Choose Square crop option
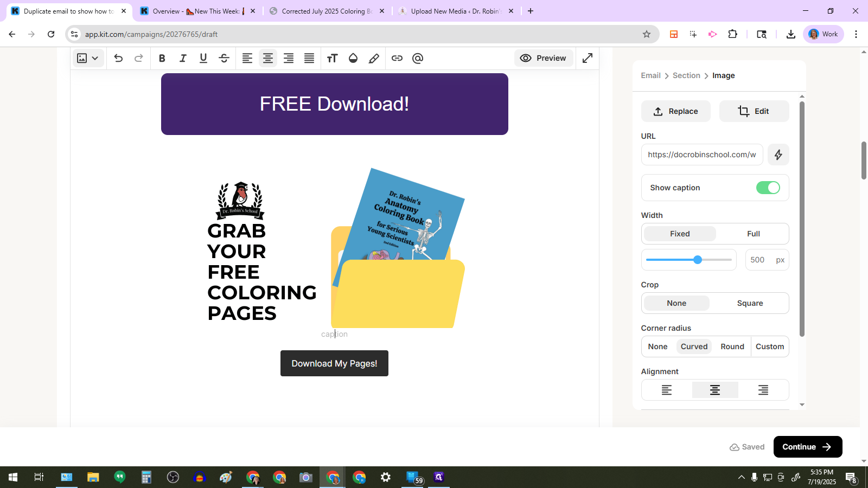 click(x=750, y=303)
